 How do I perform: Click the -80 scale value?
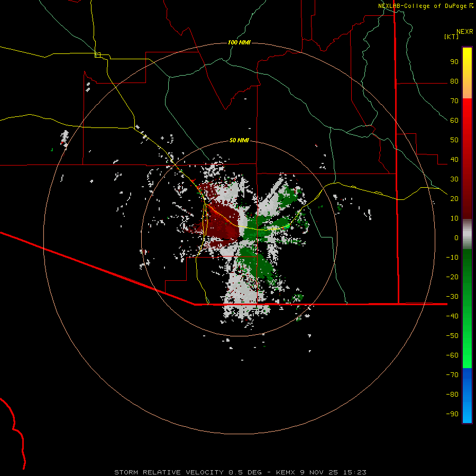(x=452, y=395)
